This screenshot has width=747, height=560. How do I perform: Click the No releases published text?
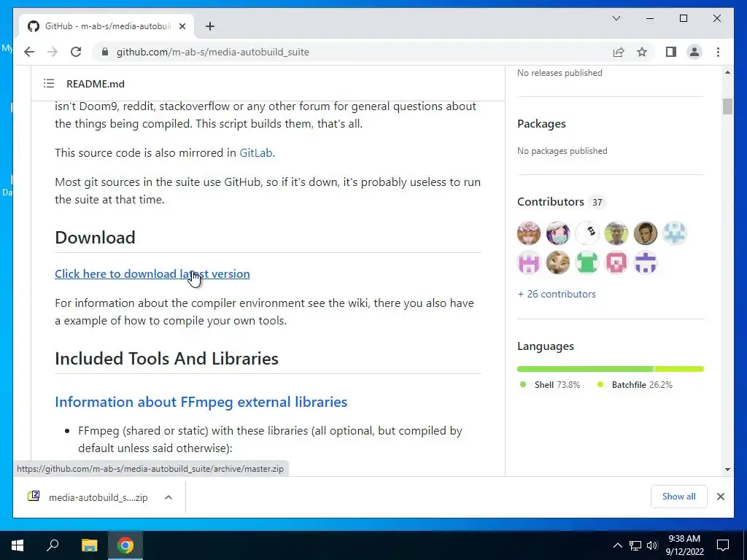(x=560, y=73)
